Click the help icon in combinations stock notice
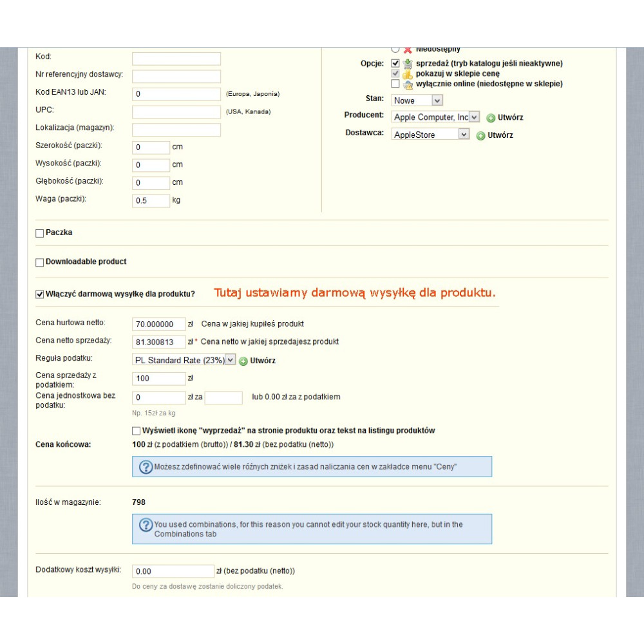The width and height of the screenshot is (644, 644). coord(146,525)
